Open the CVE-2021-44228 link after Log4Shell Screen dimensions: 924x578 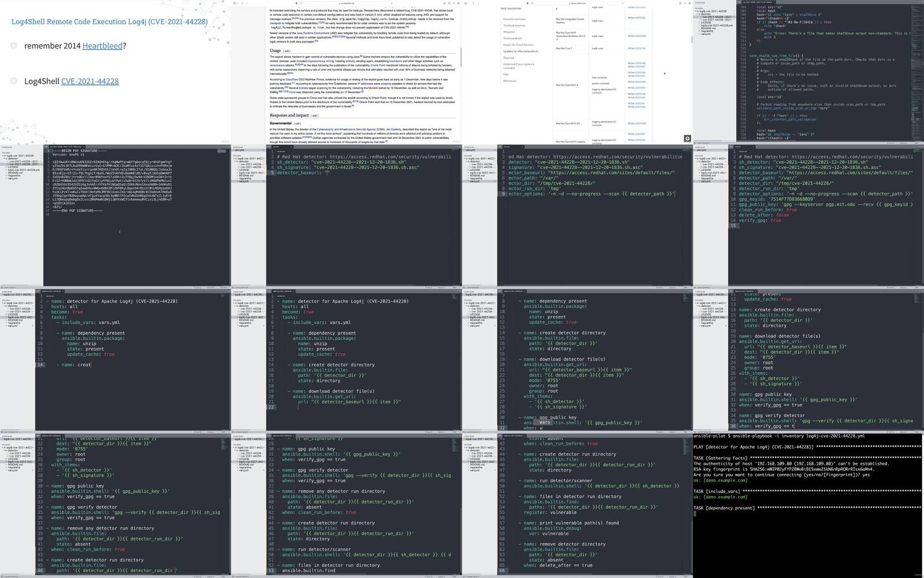click(x=90, y=81)
